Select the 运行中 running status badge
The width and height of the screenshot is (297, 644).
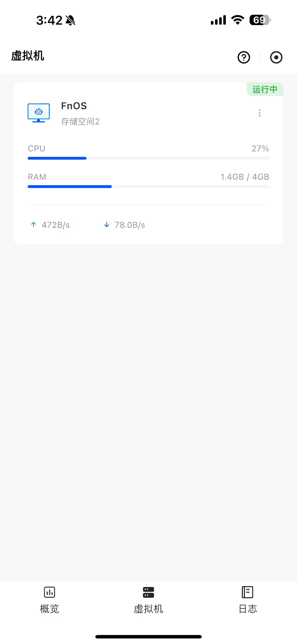pyautogui.click(x=265, y=89)
